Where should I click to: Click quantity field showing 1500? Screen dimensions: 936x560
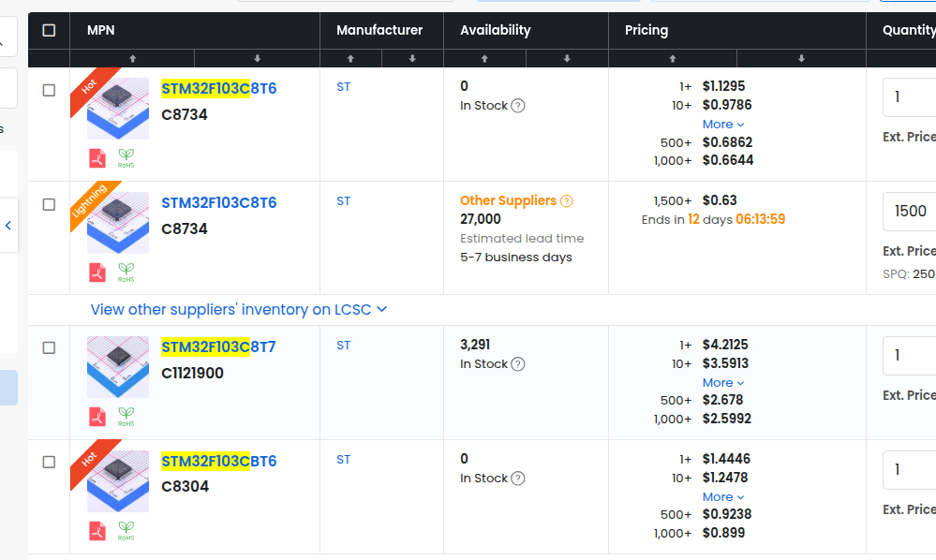coord(909,212)
